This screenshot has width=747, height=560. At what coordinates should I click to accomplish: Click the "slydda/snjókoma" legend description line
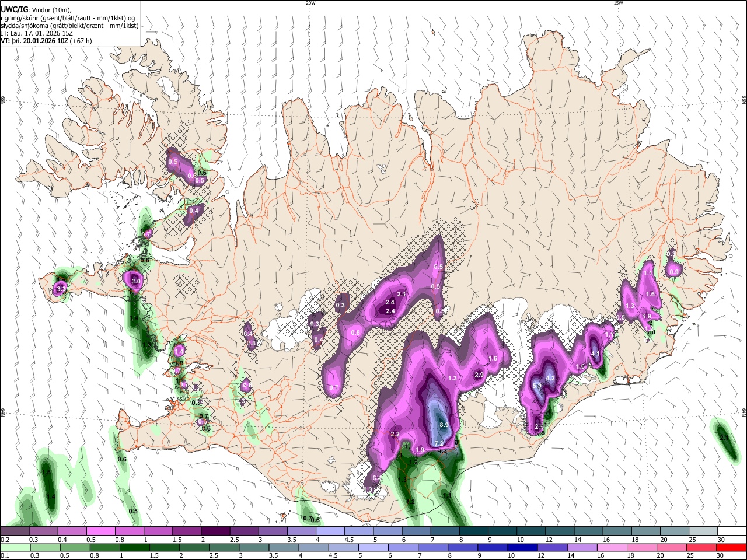[x=69, y=26]
